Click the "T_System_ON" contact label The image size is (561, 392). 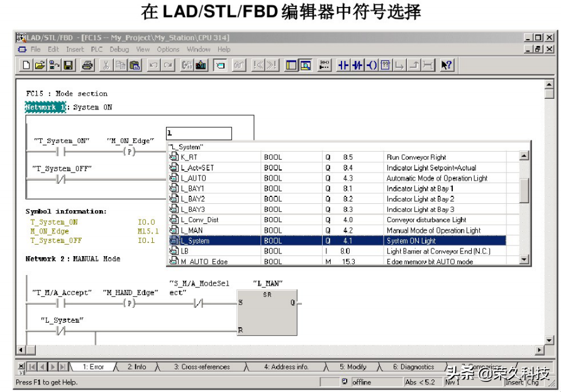click(62, 141)
